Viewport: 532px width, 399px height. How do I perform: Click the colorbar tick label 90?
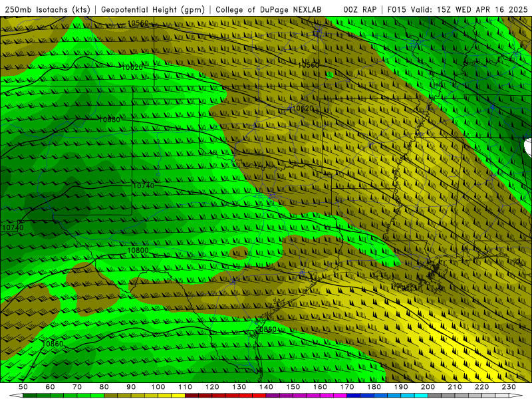[131, 387]
